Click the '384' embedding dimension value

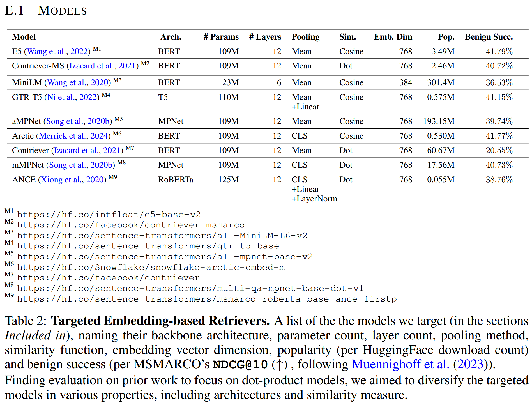pyautogui.click(x=406, y=83)
